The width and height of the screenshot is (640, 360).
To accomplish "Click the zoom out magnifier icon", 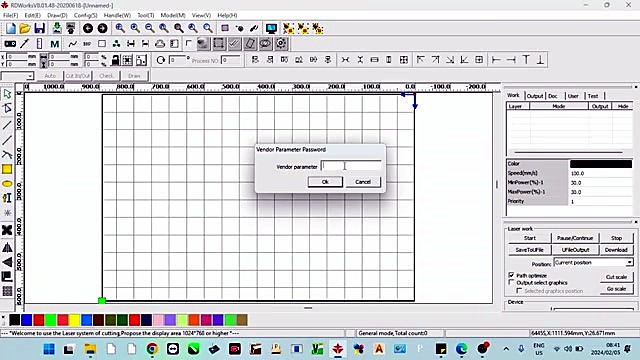I will pyautogui.click(x=149, y=28).
